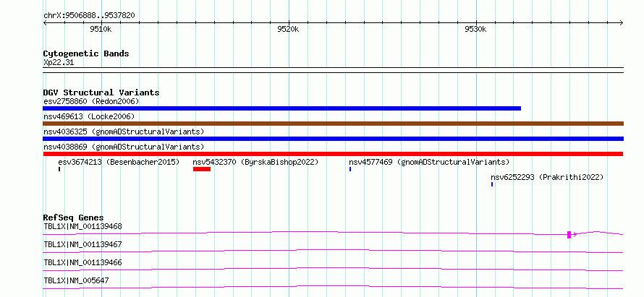The height and width of the screenshot is (297, 644).
Task: Open nsv4036325 (gnomADStructuralVariants) label
Action: [x=124, y=132]
